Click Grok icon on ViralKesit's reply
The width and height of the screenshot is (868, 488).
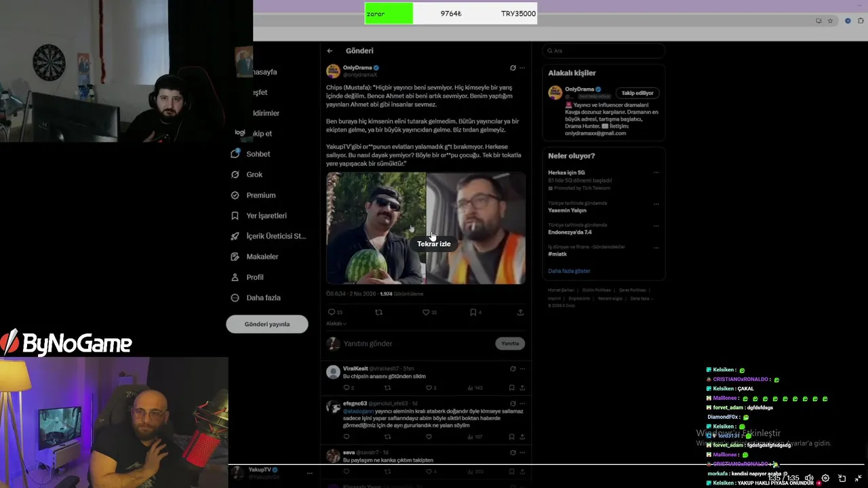(x=513, y=369)
